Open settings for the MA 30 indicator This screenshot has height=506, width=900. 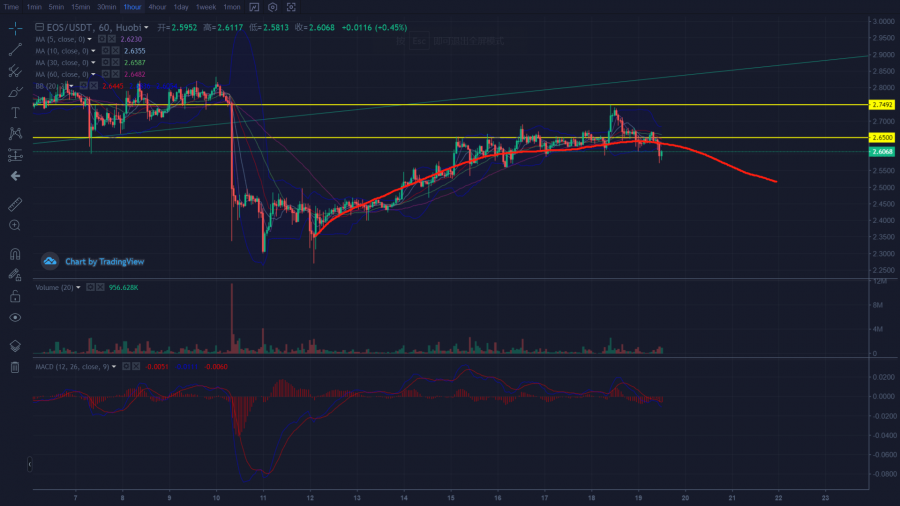(x=106, y=63)
